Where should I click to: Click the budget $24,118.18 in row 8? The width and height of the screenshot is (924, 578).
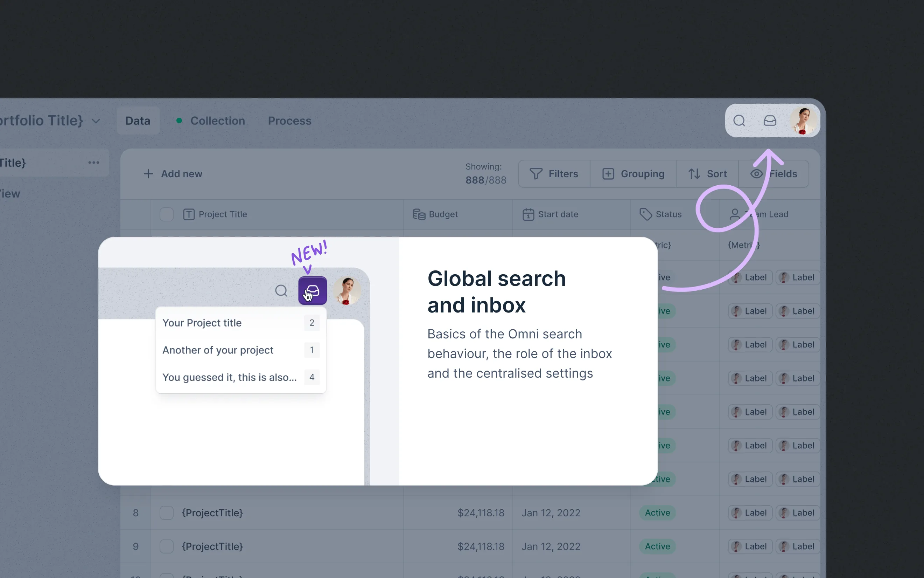click(x=481, y=513)
